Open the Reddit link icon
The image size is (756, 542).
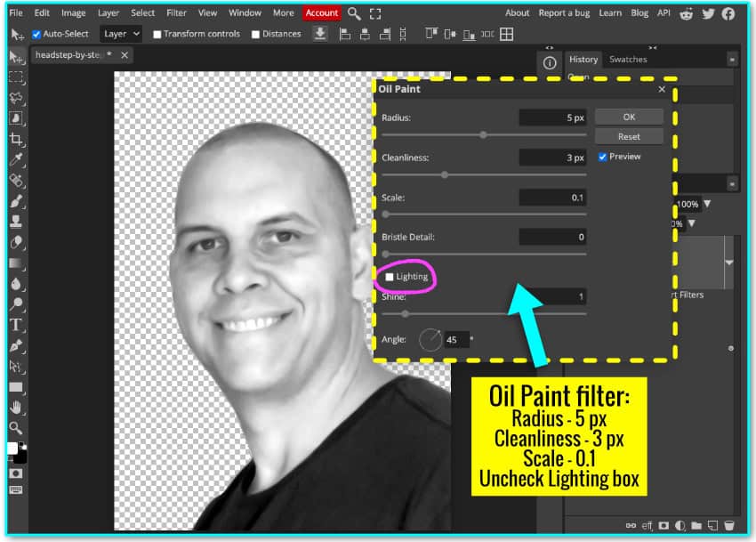[x=686, y=13]
